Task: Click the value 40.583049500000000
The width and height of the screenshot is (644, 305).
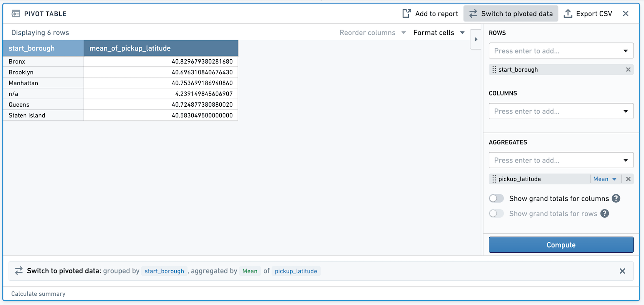Action: click(202, 116)
